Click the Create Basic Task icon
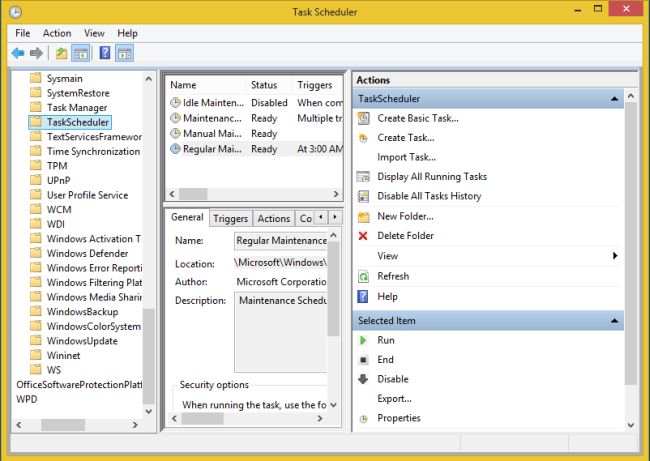This screenshot has height=461, width=650. tap(363, 118)
